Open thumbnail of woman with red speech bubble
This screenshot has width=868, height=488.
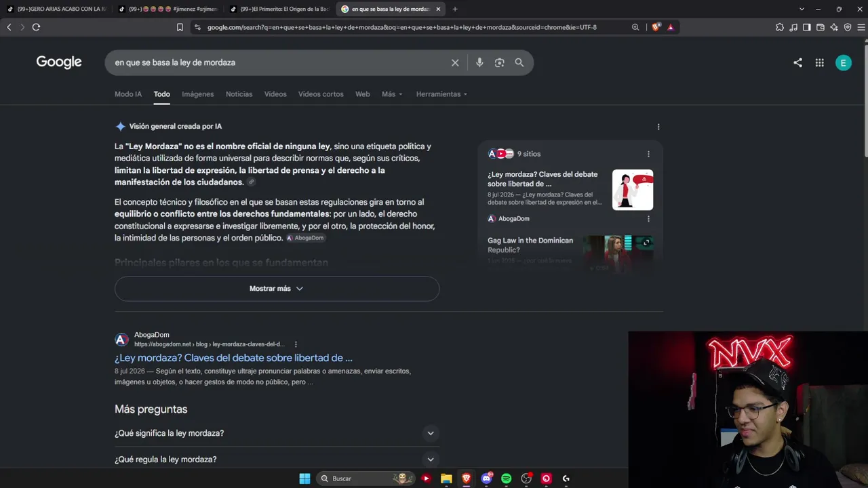(x=633, y=190)
